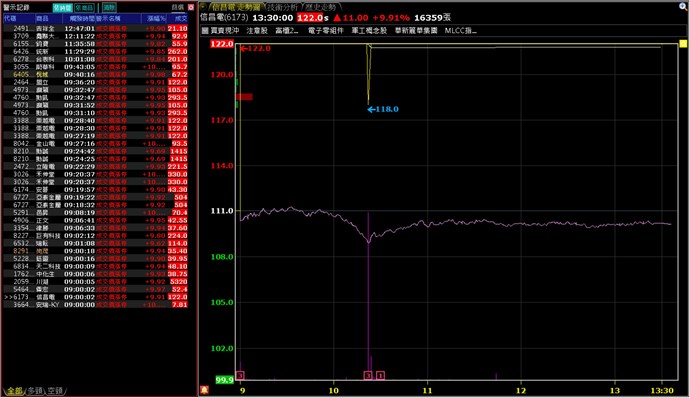Click the 篩選 filter button in alert panel
The image size is (690, 398).
[x=177, y=7]
